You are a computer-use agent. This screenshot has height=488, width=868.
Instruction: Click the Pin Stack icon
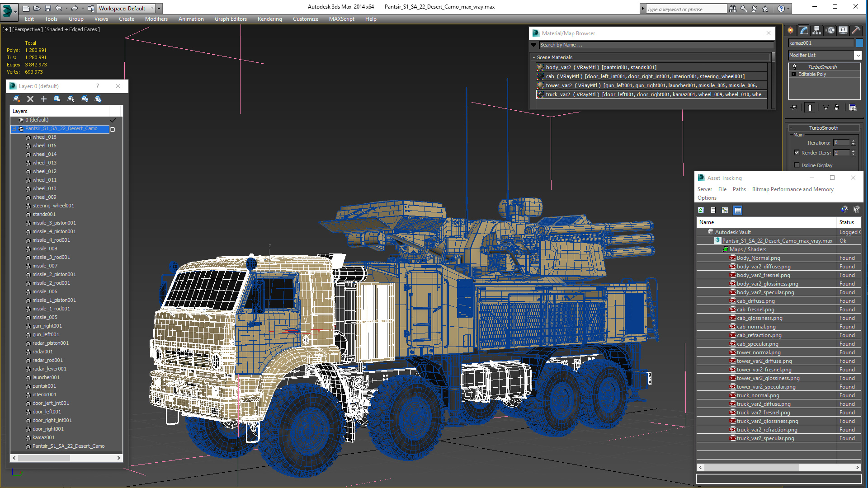(794, 108)
